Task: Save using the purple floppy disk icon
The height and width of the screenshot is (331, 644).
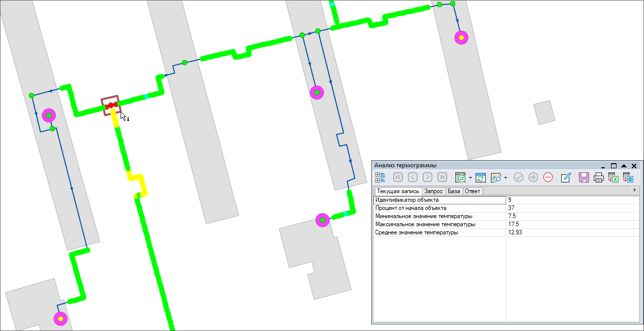Action: pyautogui.click(x=584, y=177)
